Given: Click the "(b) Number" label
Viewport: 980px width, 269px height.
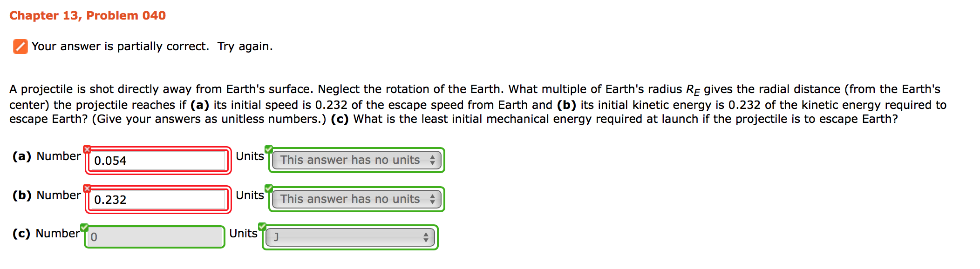Looking at the screenshot, I should tap(47, 195).
